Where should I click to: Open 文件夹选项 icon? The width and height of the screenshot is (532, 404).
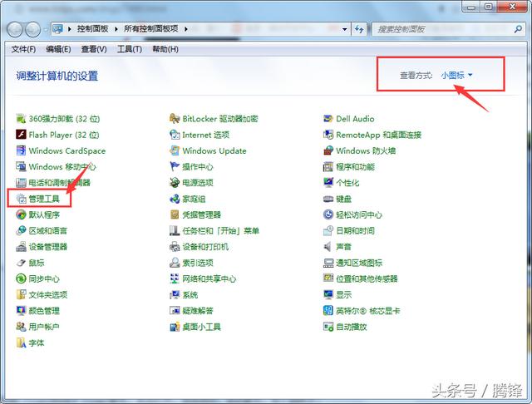[21, 295]
